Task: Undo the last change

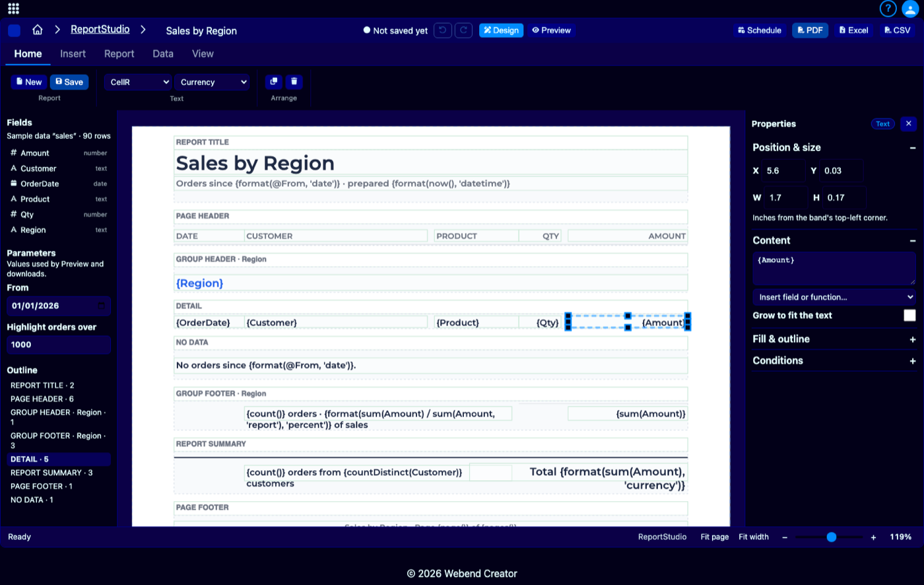Action: tap(442, 30)
